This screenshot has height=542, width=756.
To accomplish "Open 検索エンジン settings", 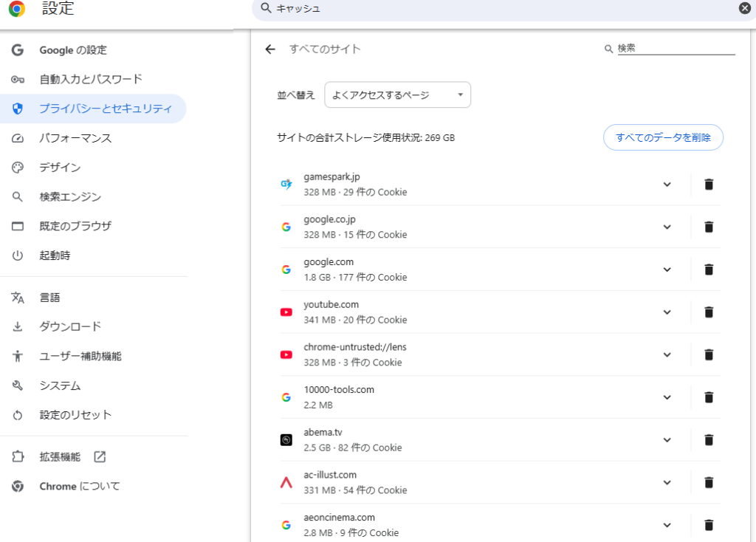I will click(93, 196).
